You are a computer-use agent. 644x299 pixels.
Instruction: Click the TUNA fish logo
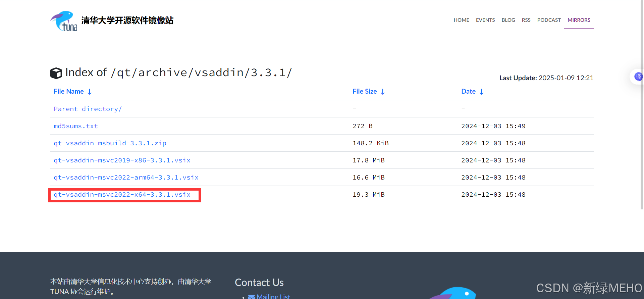[64, 21]
